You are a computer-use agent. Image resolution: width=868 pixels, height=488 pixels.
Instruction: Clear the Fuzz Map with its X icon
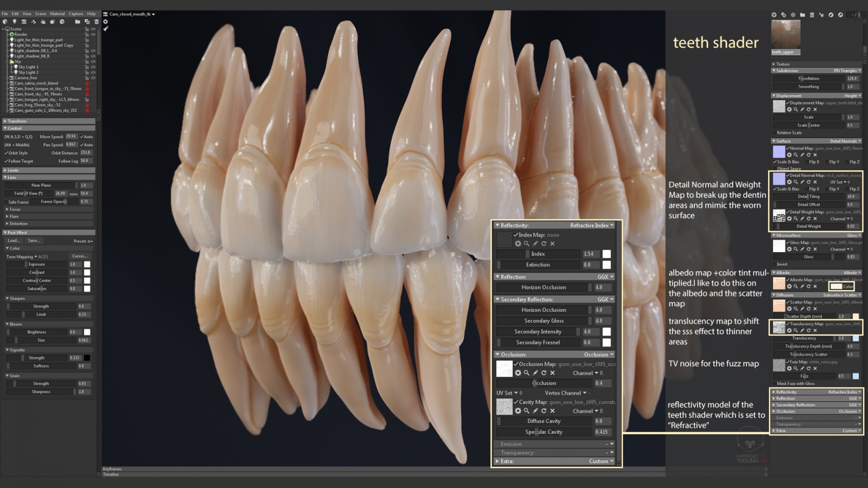pyautogui.click(x=815, y=368)
